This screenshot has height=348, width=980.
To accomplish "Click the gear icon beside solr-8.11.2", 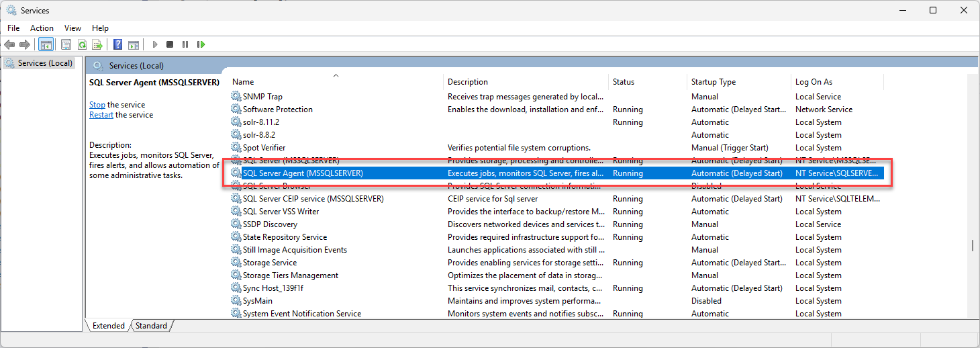I will 236,122.
